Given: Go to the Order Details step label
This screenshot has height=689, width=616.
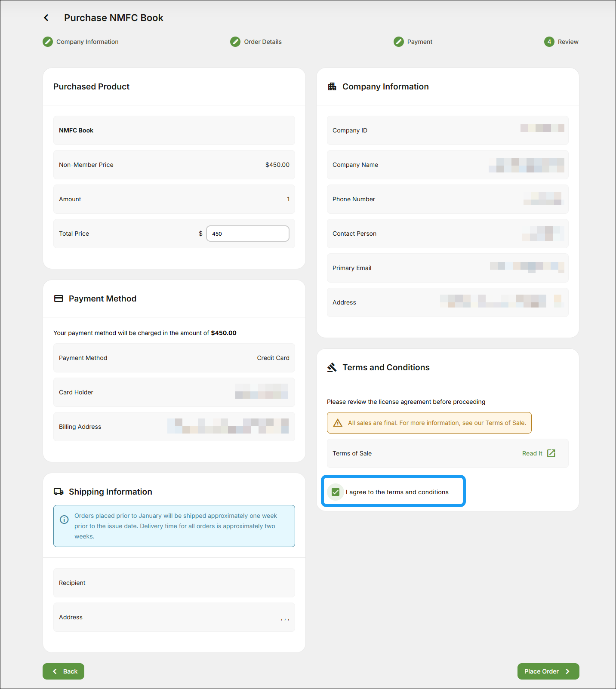Looking at the screenshot, I should click(x=262, y=42).
